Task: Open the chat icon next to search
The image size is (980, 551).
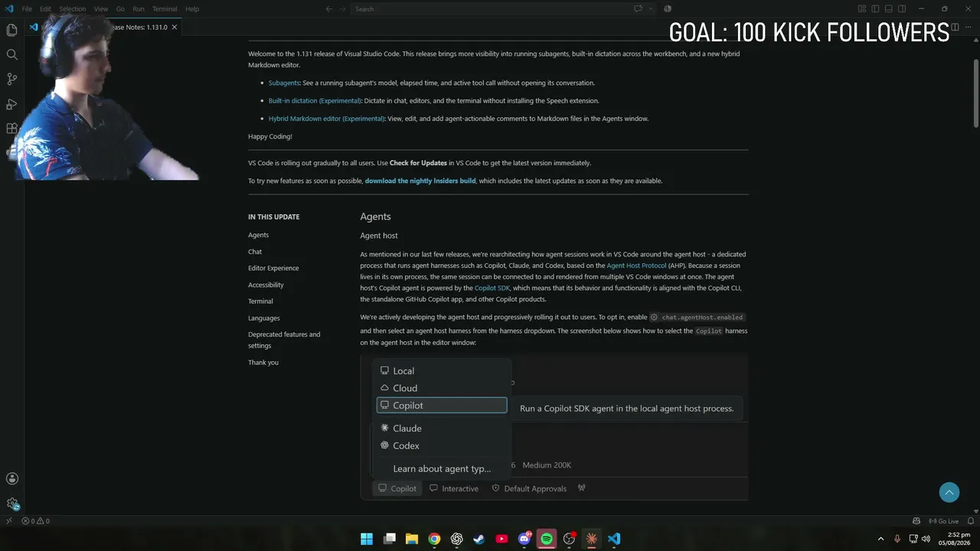Action: 638,9
